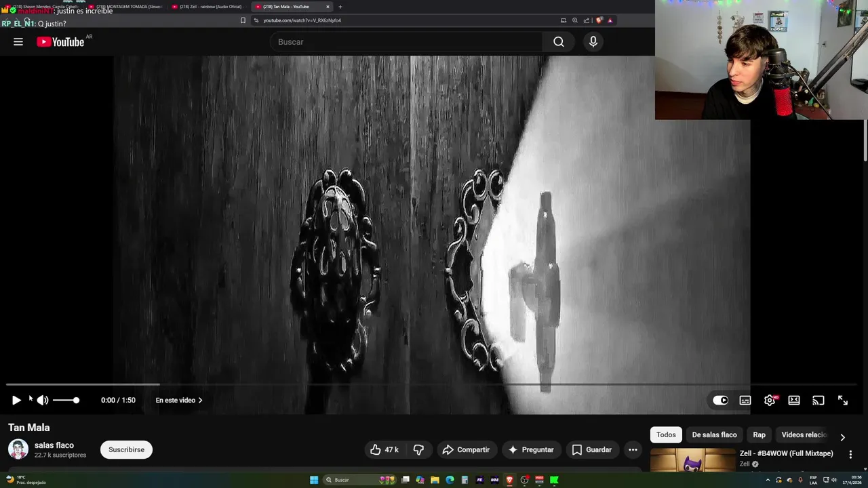Click the search magnifier button
Screen dimensions: 868x488
558,42
